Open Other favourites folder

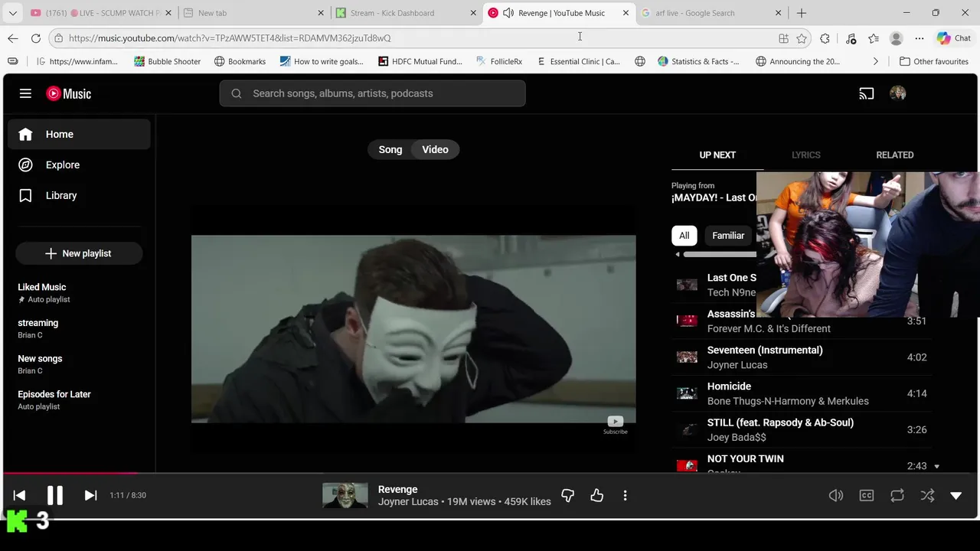(x=933, y=61)
